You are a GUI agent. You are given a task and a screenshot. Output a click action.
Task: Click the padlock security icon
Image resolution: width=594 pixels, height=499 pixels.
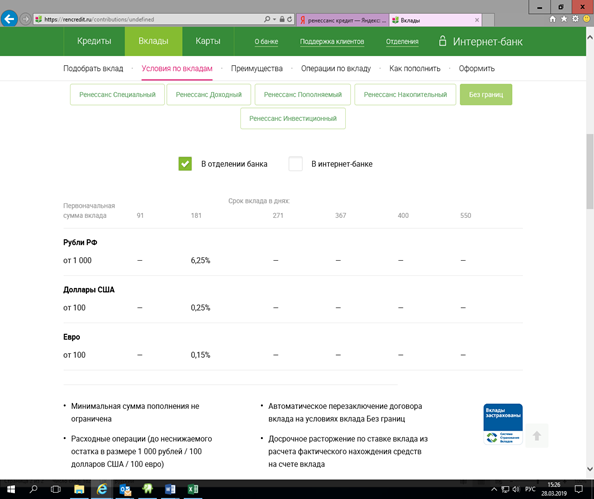pos(282,19)
